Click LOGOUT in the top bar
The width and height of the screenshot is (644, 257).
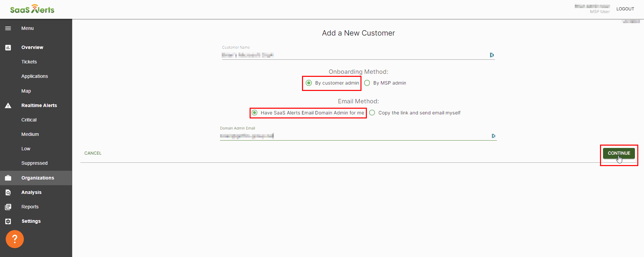point(625,9)
